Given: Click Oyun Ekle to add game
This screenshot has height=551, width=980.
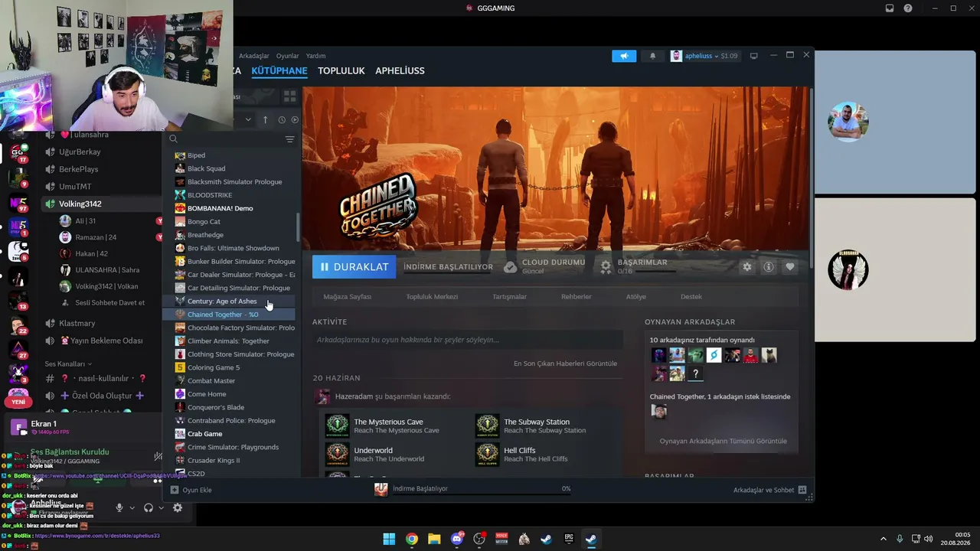Looking at the screenshot, I should coord(191,490).
